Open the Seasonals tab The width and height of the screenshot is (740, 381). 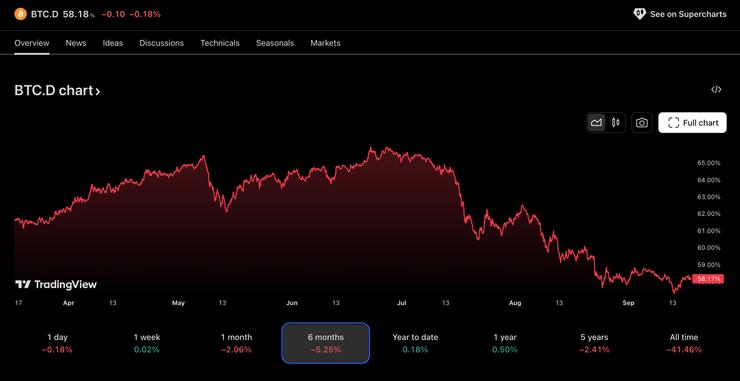click(x=275, y=43)
